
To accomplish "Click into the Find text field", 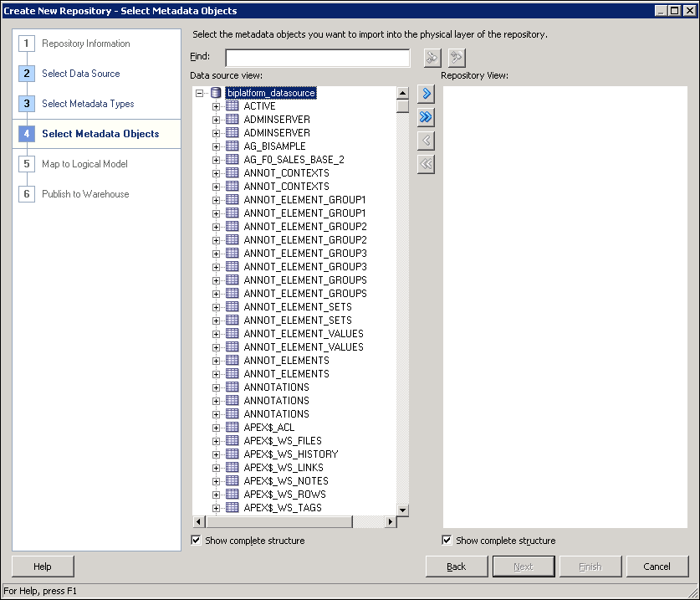I will tap(318, 58).
